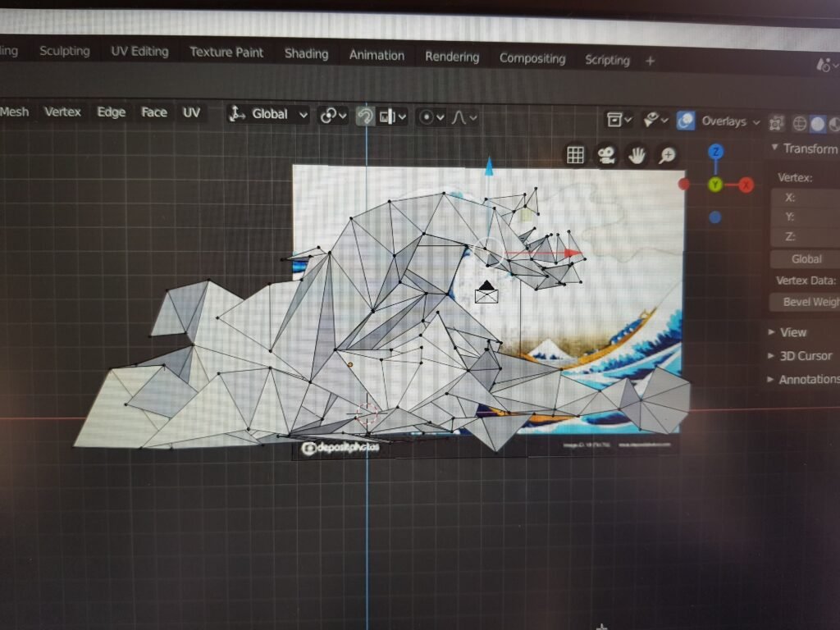Click the hand pan view icon
The image size is (840, 630).
coord(637,155)
